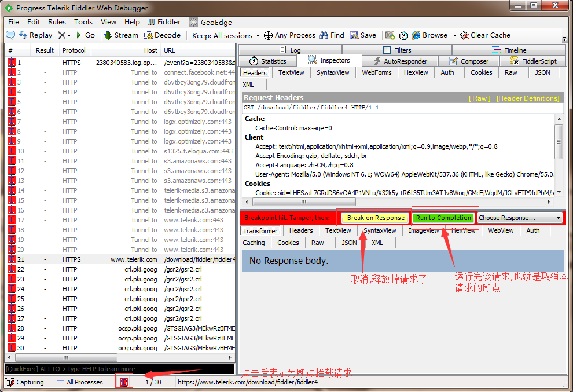Toggle Capturing in the status bar

click(24, 382)
